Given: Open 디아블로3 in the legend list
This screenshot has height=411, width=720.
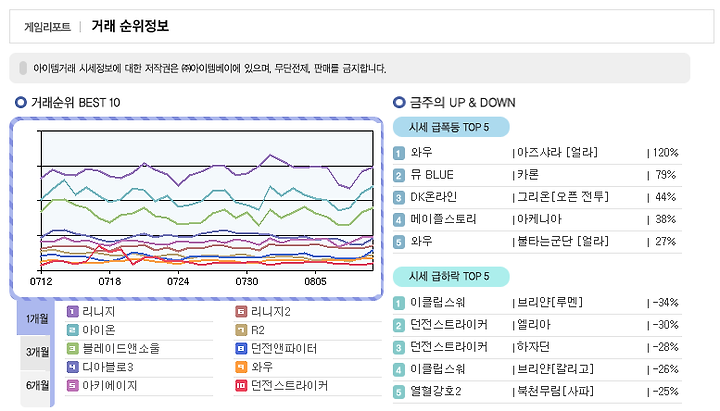Looking at the screenshot, I should tap(108, 367).
